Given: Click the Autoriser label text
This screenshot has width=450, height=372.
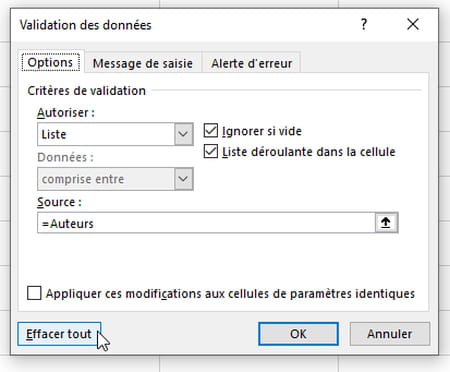Looking at the screenshot, I should click(x=66, y=113).
